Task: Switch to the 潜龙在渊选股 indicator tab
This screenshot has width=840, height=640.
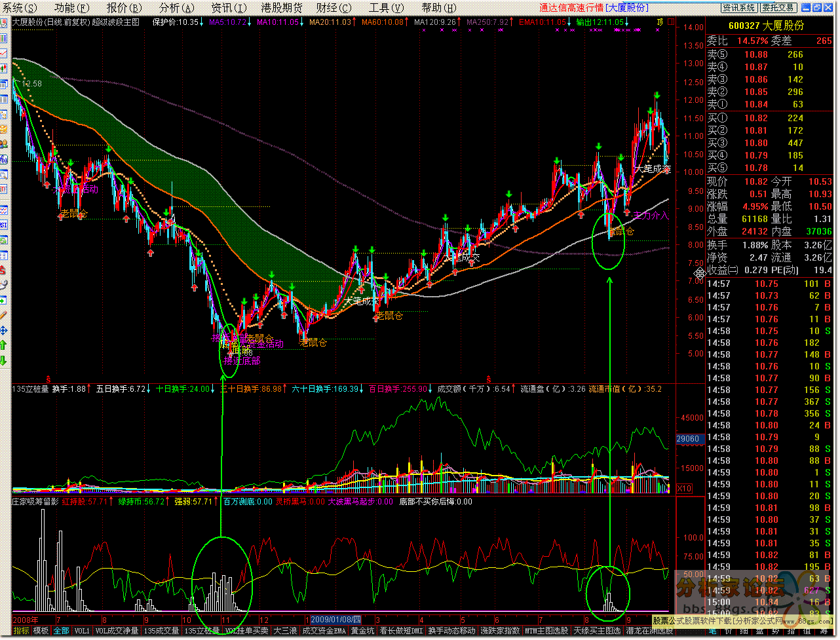Action: 650,631
